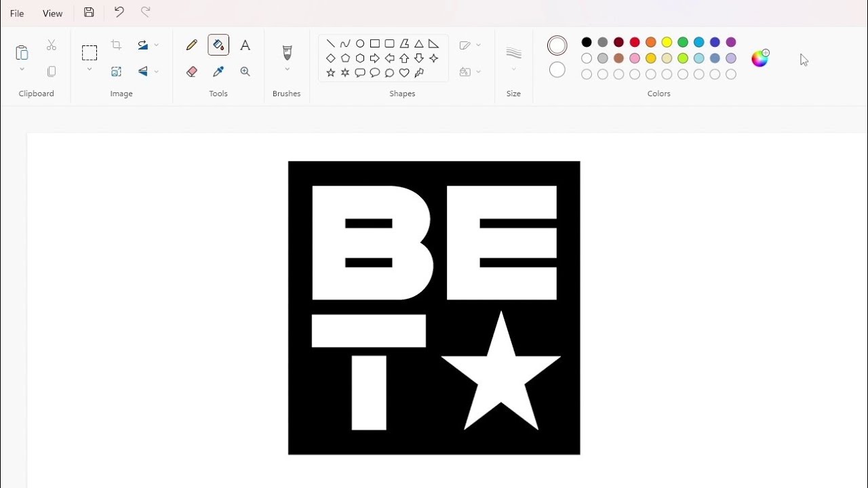This screenshot has height=488, width=868.
Task: Expand the Select options dropdown
Action: tap(90, 69)
